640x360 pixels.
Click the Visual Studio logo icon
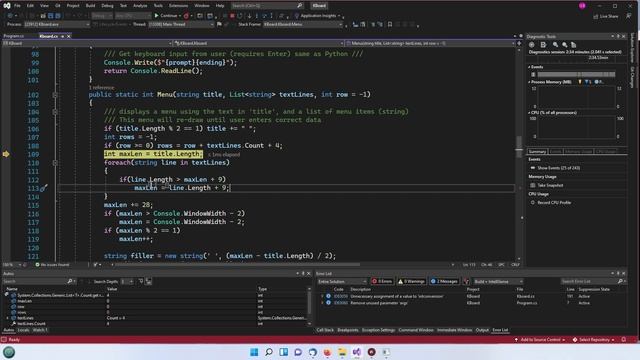point(7,6)
